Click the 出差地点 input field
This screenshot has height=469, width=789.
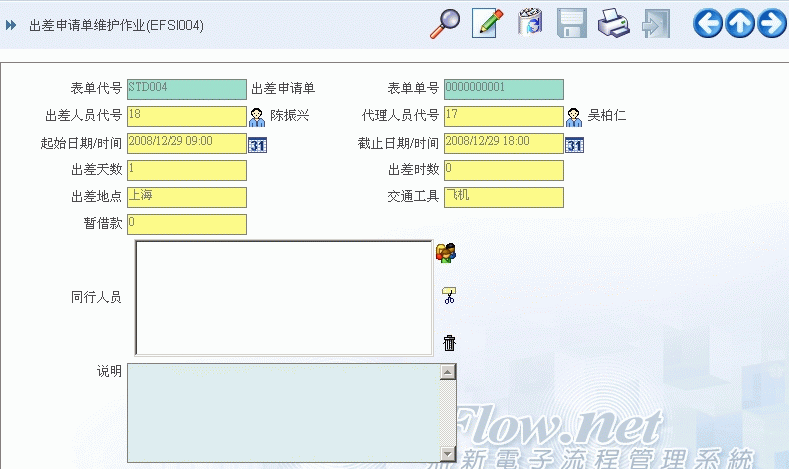186,197
